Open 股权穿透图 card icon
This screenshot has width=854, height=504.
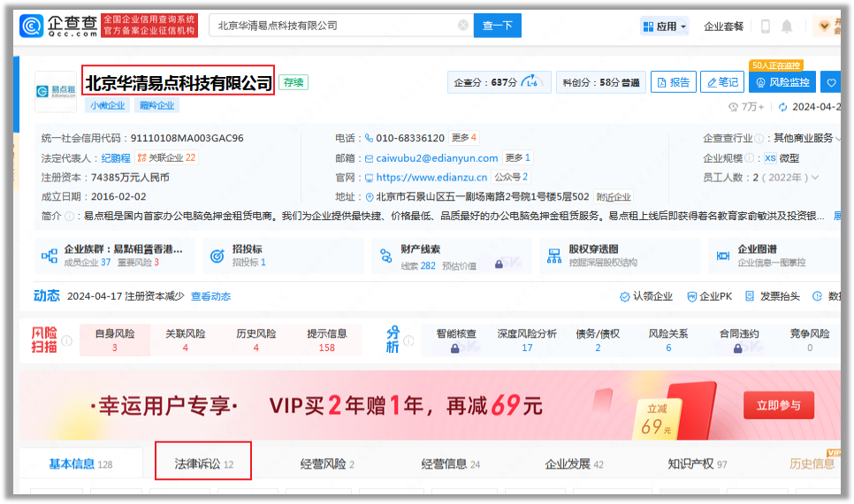pos(554,256)
